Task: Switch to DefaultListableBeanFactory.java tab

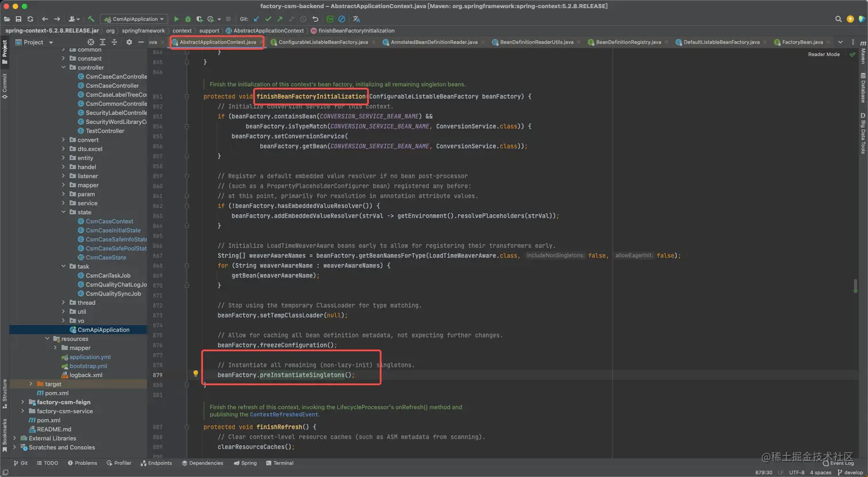Action: (721, 42)
